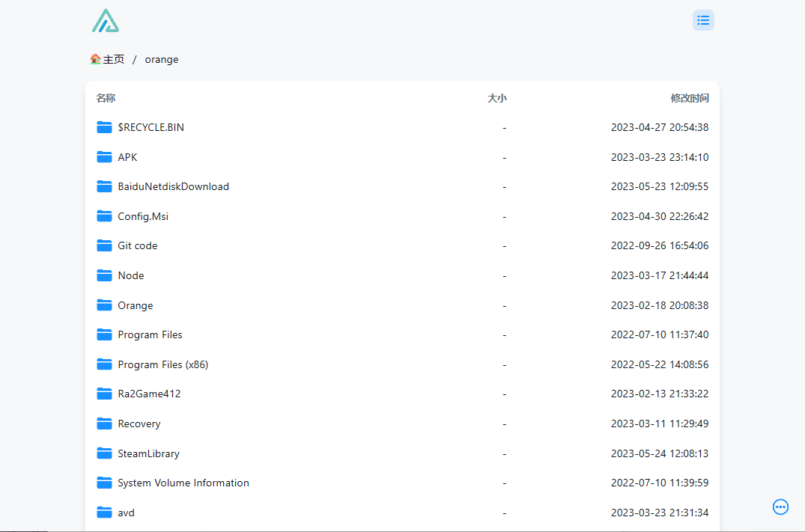Open the floating more options button
Viewport: 805px width, 532px height.
click(780, 507)
